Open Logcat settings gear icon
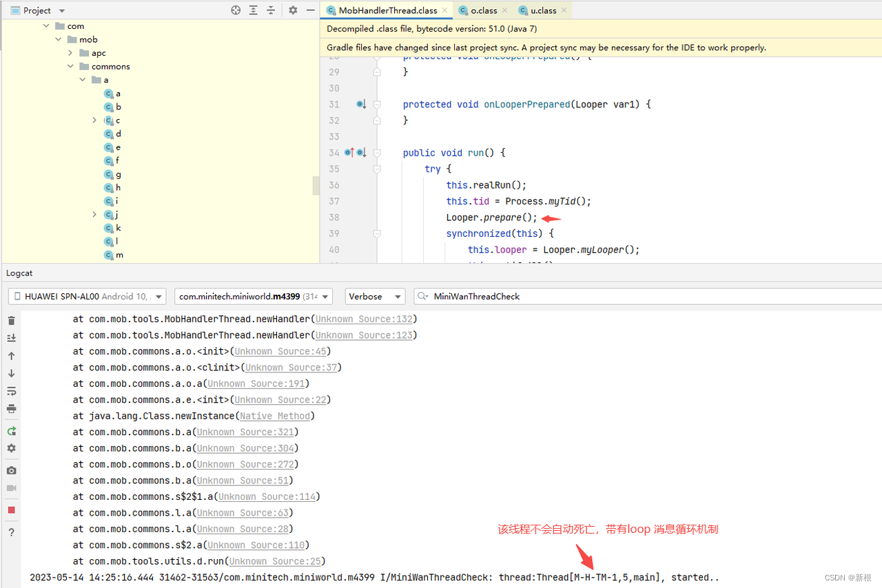 pyautogui.click(x=11, y=448)
